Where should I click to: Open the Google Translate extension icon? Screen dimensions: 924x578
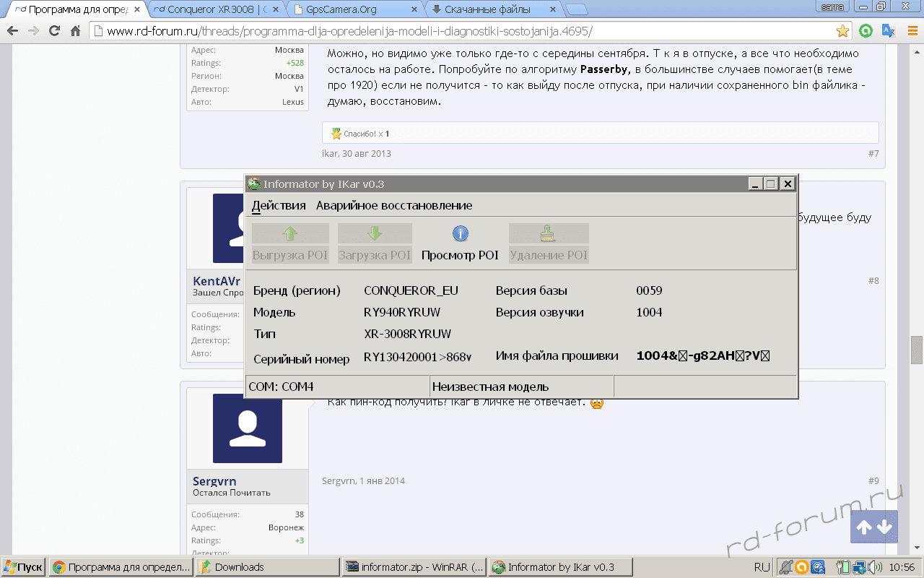tap(889, 31)
